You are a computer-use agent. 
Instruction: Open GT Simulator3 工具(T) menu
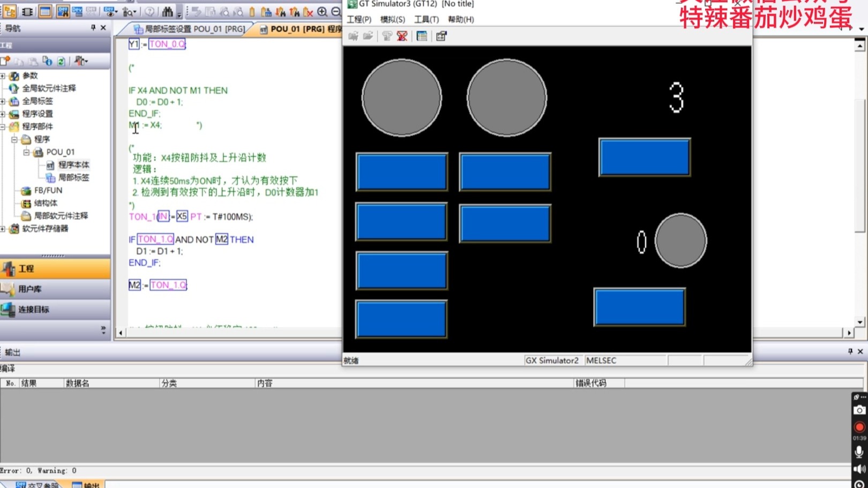(x=426, y=19)
